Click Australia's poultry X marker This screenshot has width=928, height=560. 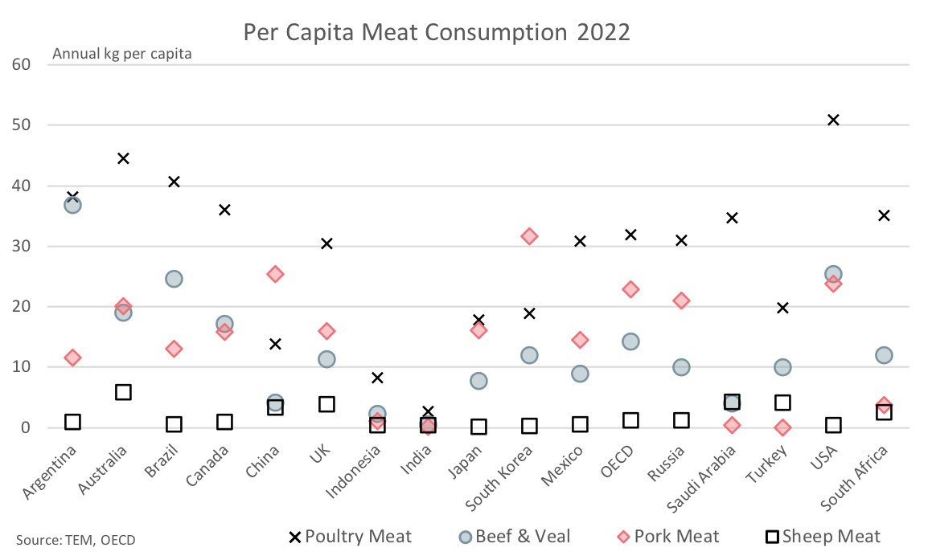(123, 158)
